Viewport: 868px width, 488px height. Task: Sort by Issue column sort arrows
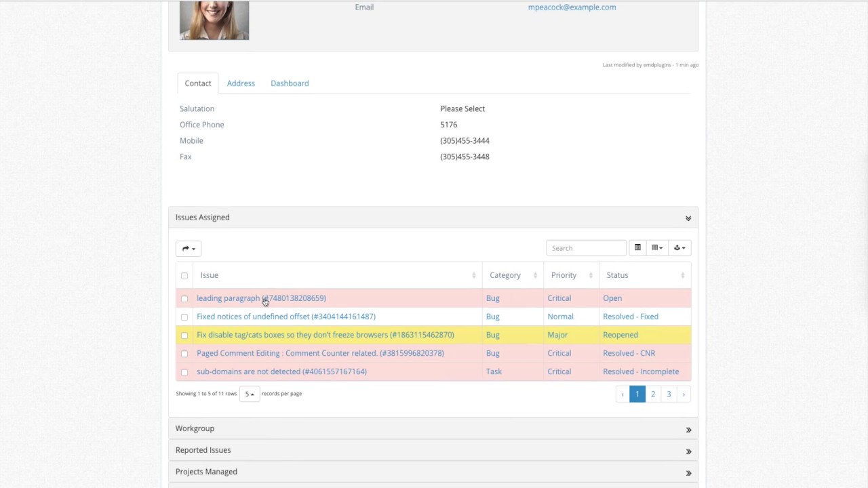[473, 275]
